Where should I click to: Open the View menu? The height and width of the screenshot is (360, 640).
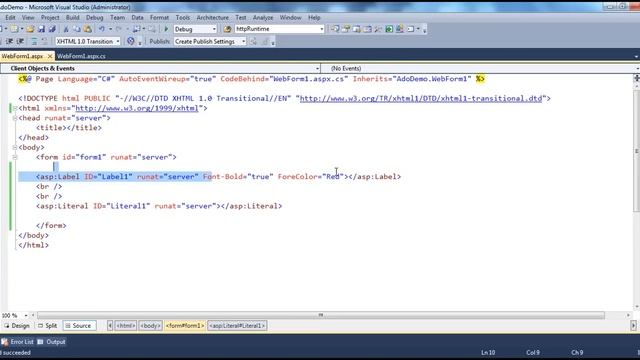28,18
